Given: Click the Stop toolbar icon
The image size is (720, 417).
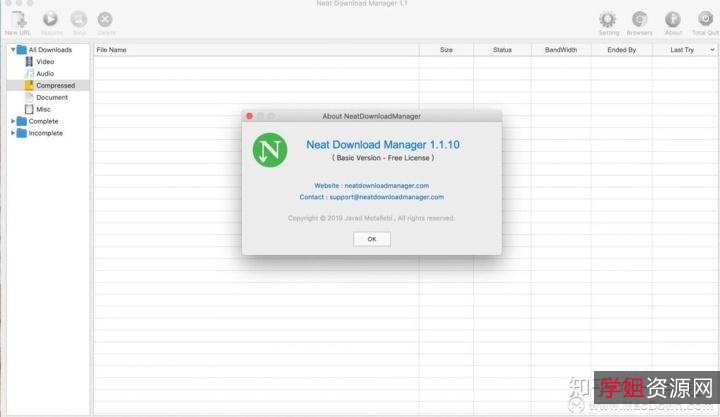Looking at the screenshot, I should (x=78, y=19).
